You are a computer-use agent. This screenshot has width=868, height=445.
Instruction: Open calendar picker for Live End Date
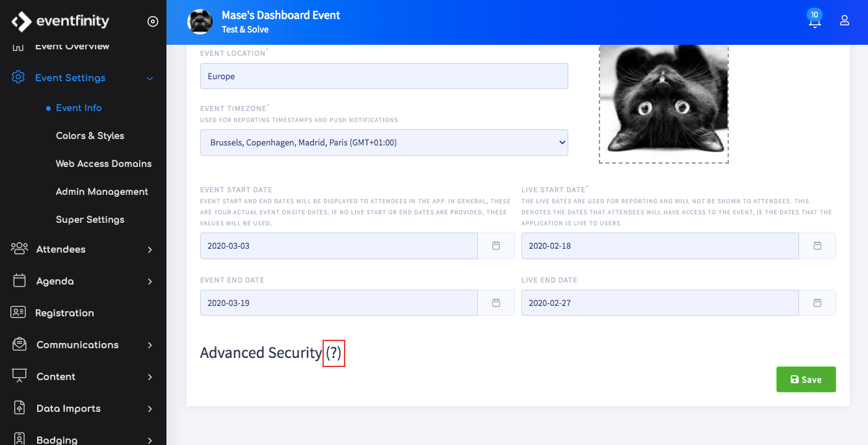click(817, 303)
